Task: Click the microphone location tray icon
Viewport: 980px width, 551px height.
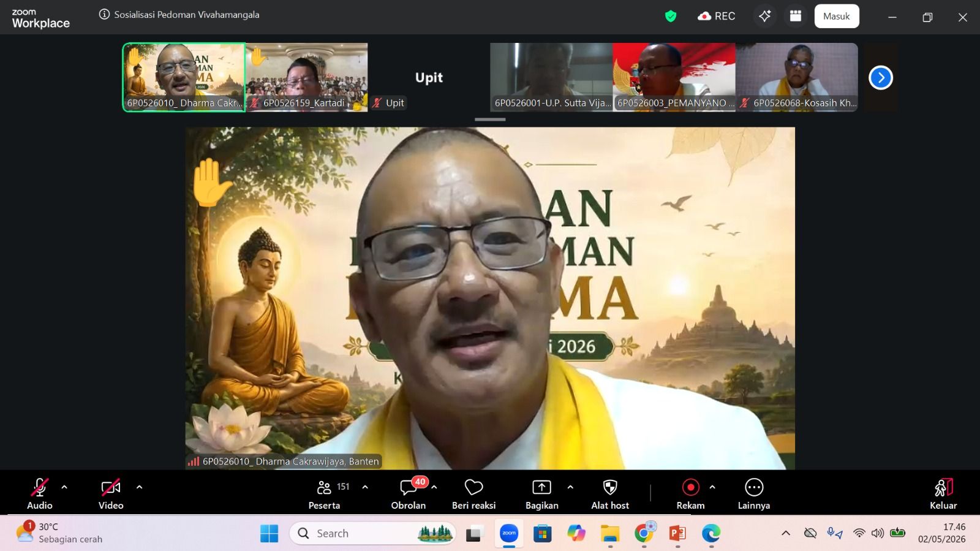Action: pyautogui.click(x=834, y=533)
